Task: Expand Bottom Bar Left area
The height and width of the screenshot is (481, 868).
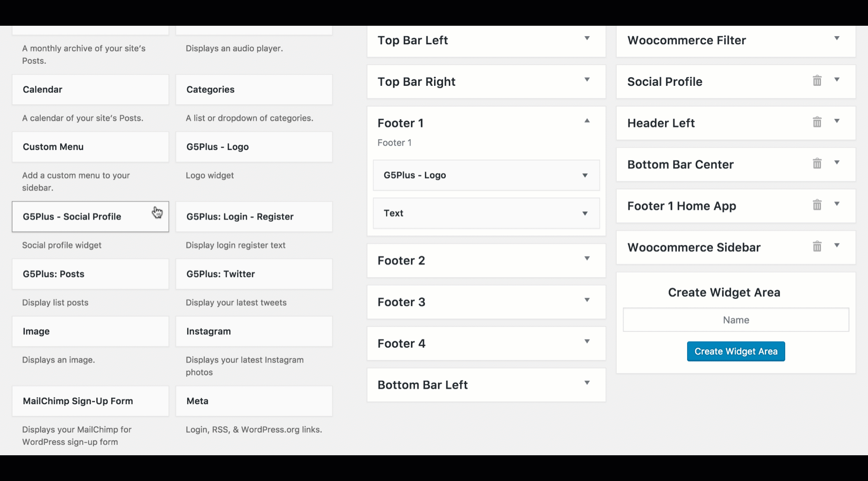Action: (587, 383)
